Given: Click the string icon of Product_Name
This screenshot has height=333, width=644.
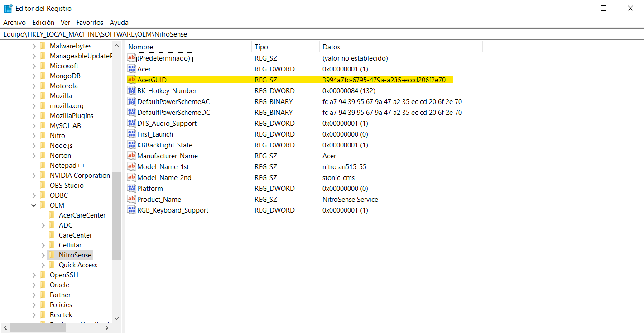Looking at the screenshot, I should 132,199.
